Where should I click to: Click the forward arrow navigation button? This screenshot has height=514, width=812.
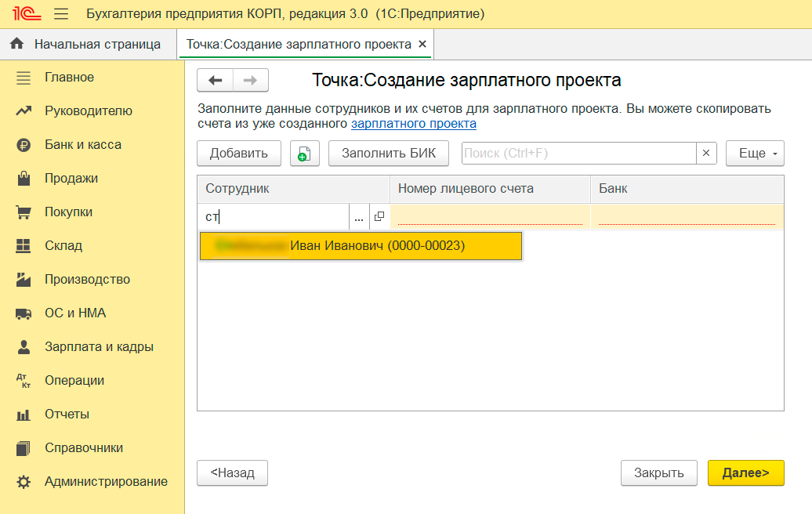coord(250,80)
